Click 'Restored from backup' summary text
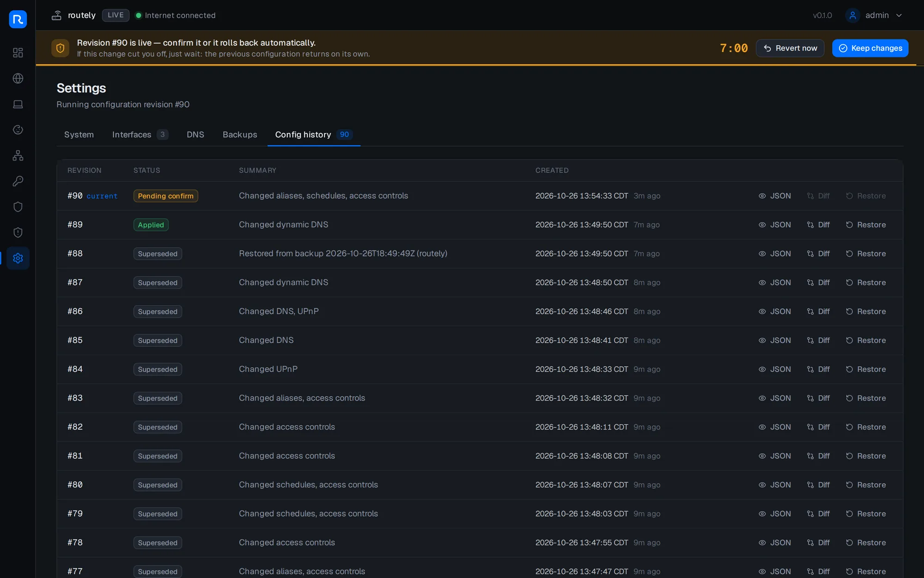The width and height of the screenshot is (924, 578). [343, 253]
